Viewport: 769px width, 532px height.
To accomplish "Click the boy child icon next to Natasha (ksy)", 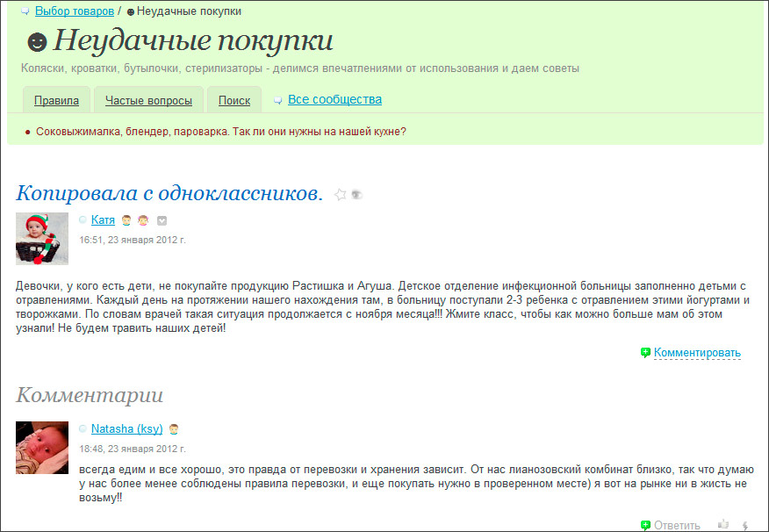I will [174, 429].
